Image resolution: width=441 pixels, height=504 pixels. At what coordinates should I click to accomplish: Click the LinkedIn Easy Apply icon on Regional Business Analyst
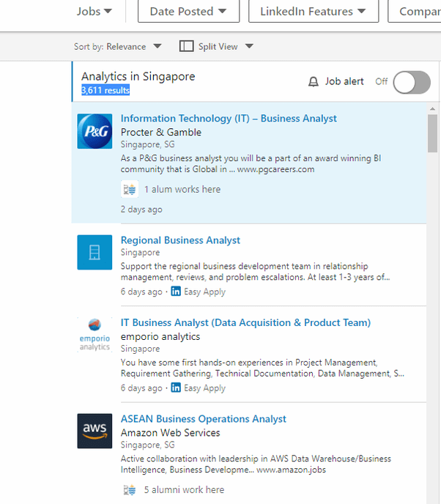point(176,292)
